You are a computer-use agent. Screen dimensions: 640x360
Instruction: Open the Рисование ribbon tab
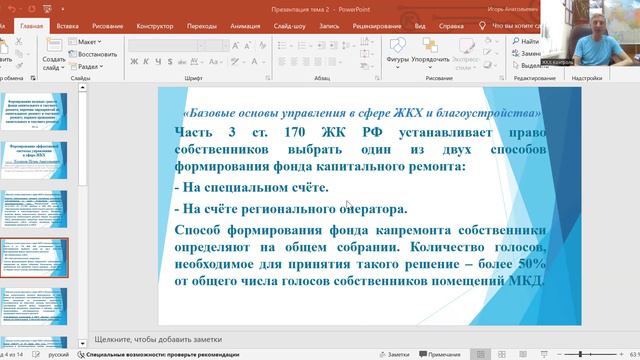pos(107,26)
